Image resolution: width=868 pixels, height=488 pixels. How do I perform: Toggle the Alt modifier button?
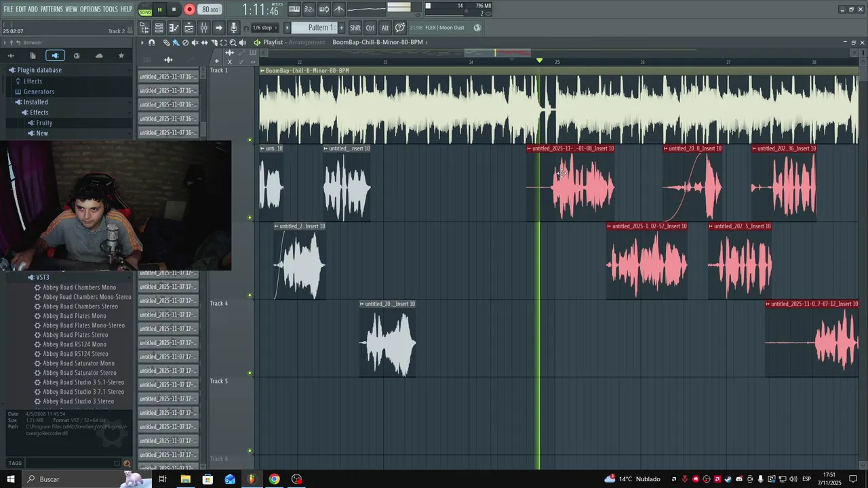coord(385,28)
